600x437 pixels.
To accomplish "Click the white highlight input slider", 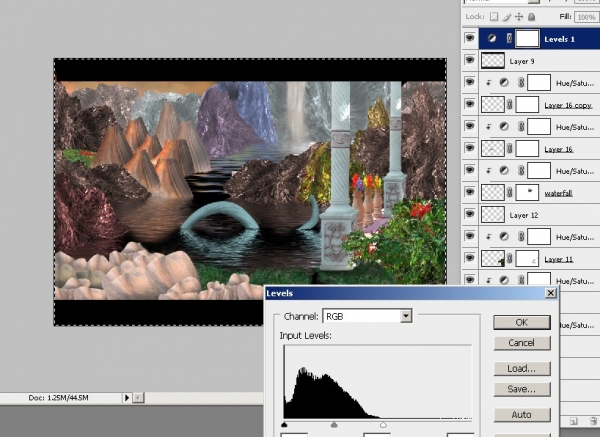I will tap(383, 424).
